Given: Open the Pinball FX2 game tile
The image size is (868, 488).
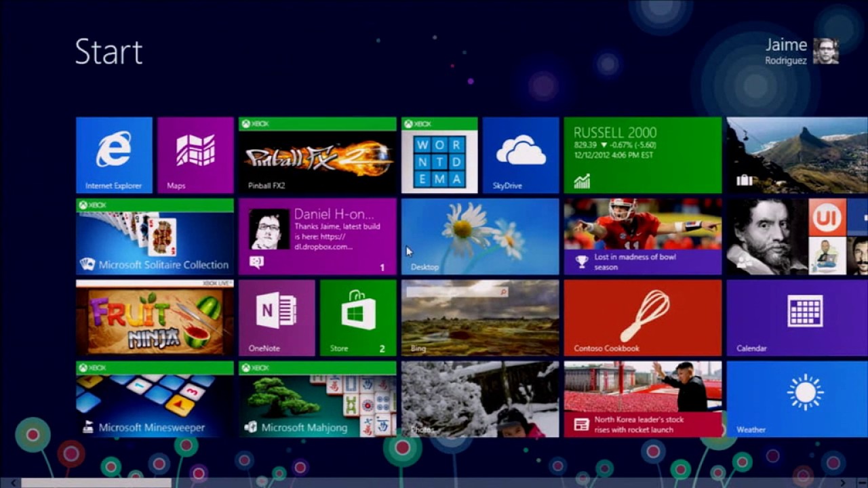Looking at the screenshot, I should click(x=317, y=155).
